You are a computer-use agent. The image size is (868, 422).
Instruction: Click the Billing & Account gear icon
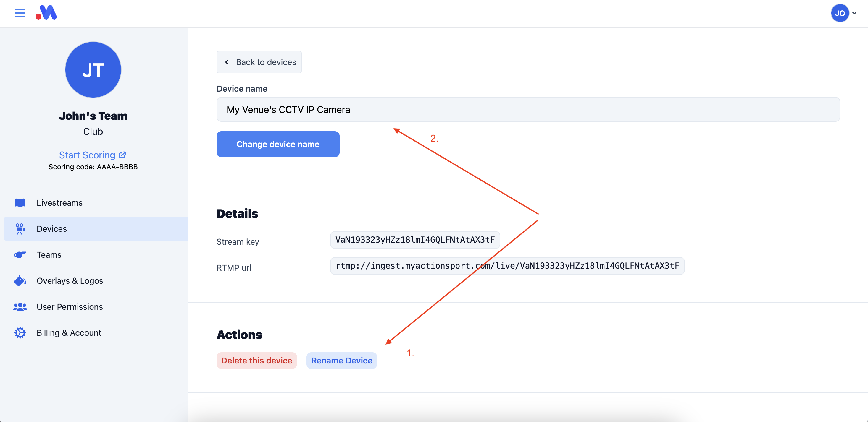(20, 332)
